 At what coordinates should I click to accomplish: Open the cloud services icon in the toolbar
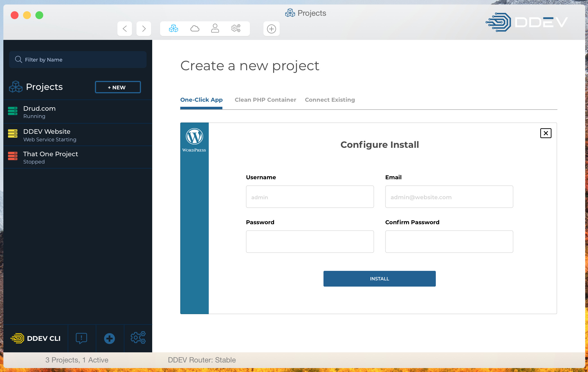195,28
